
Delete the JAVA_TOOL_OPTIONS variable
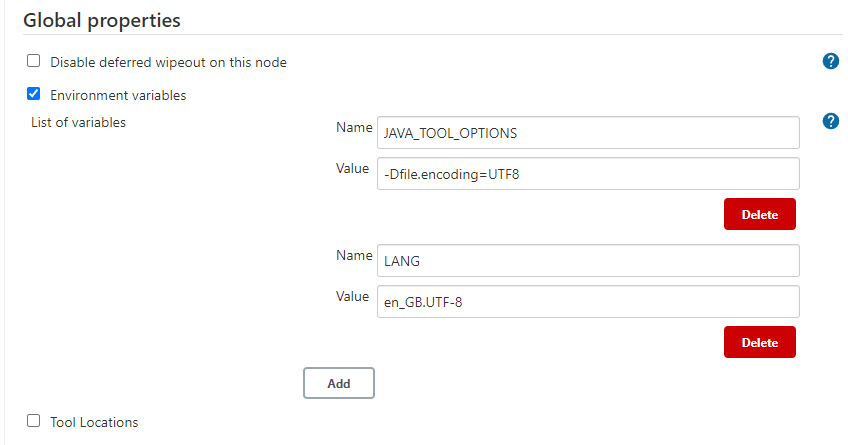(759, 214)
